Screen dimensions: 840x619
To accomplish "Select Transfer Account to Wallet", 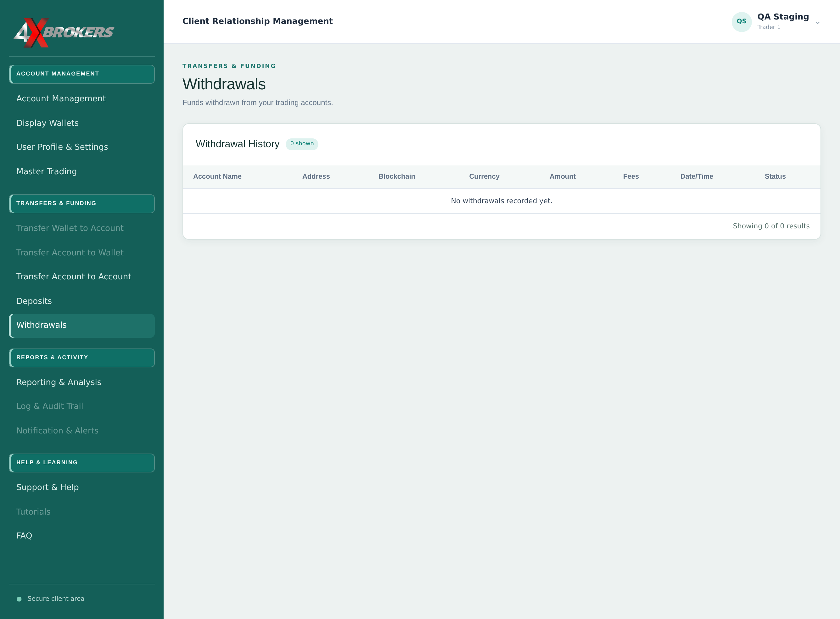I will coord(82,253).
